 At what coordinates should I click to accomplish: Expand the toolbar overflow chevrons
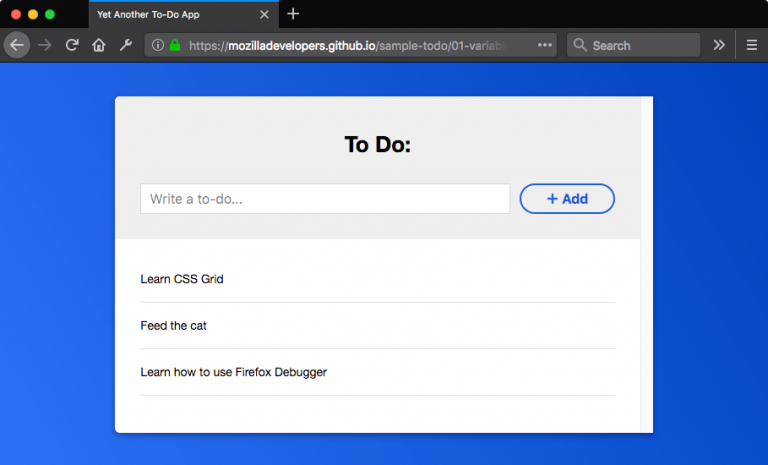[719, 45]
